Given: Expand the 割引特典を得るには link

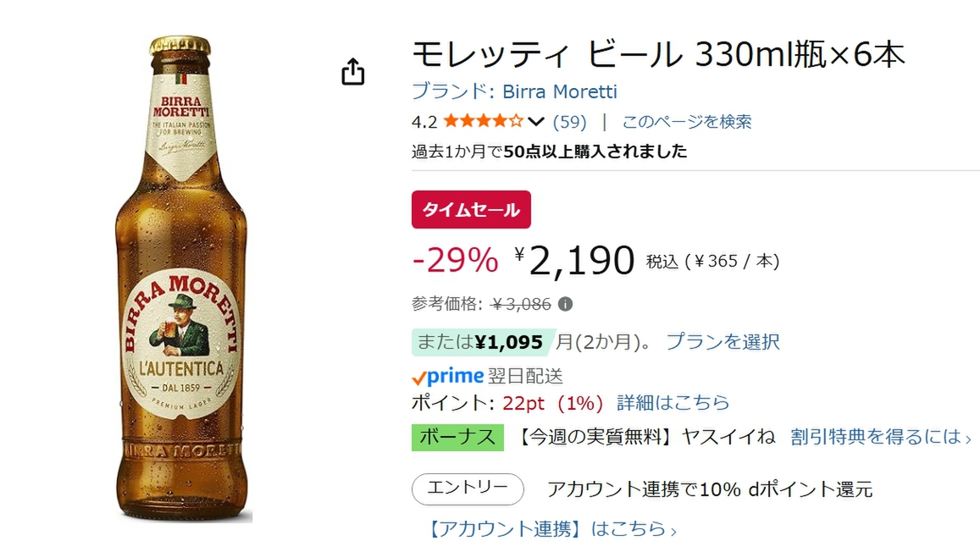Looking at the screenshot, I should point(880,437).
